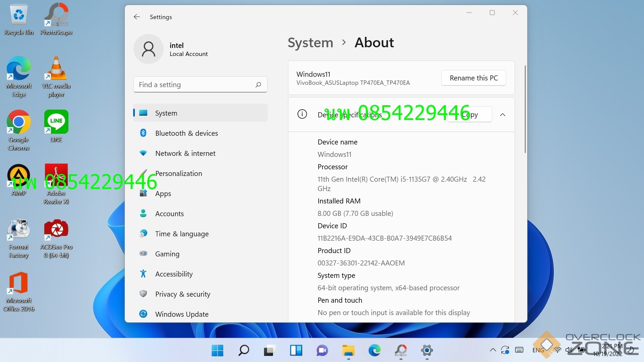The height and width of the screenshot is (362, 644).
Task: Select the PhotoScape desktop shortcut
Action: click(56, 19)
